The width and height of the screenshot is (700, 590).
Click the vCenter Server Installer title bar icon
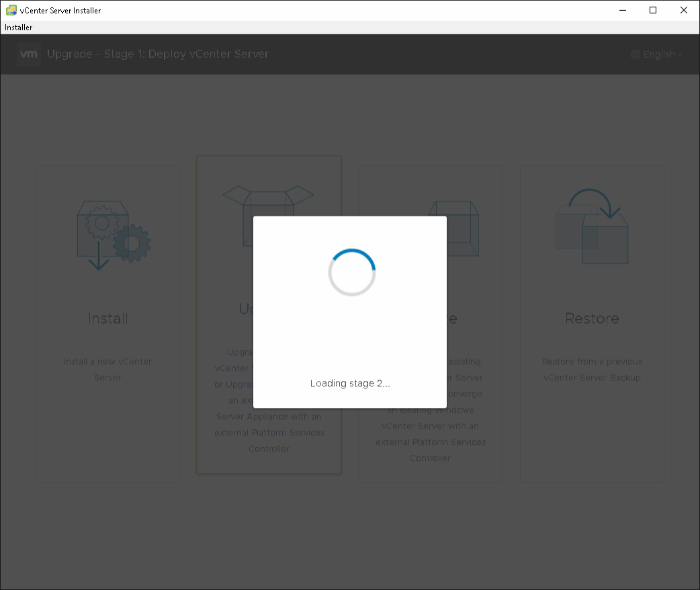pyautogui.click(x=11, y=10)
